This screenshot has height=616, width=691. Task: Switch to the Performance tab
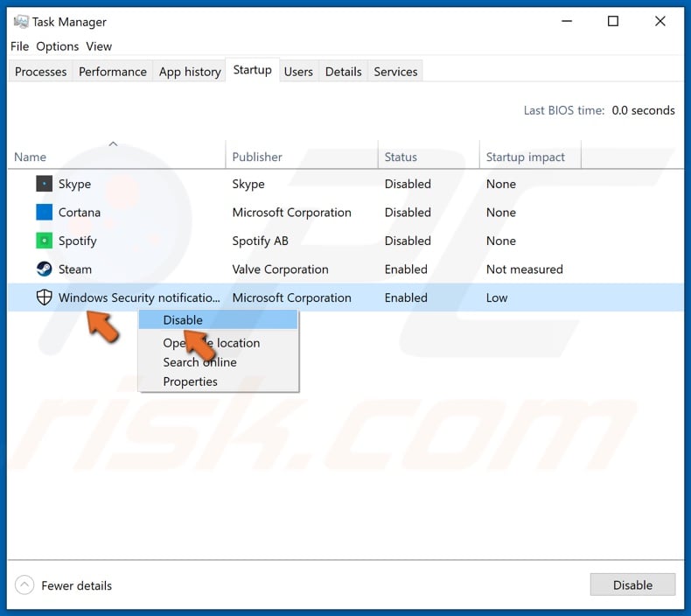click(113, 72)
